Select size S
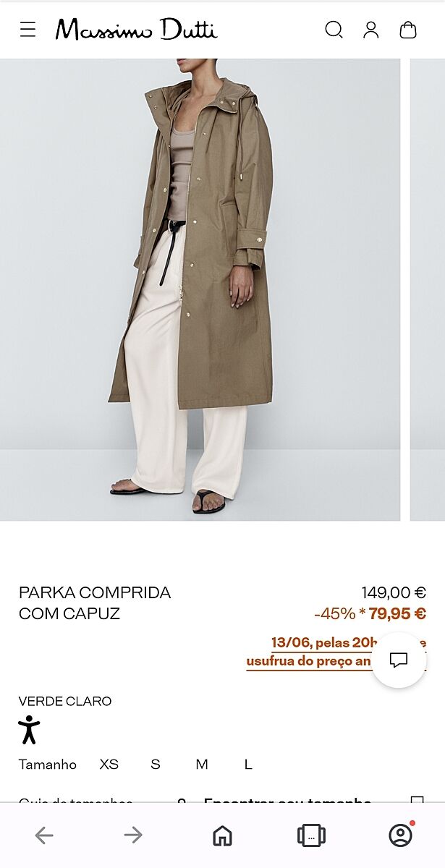This screenshot has height=868, width=445. tap(156, 765)
